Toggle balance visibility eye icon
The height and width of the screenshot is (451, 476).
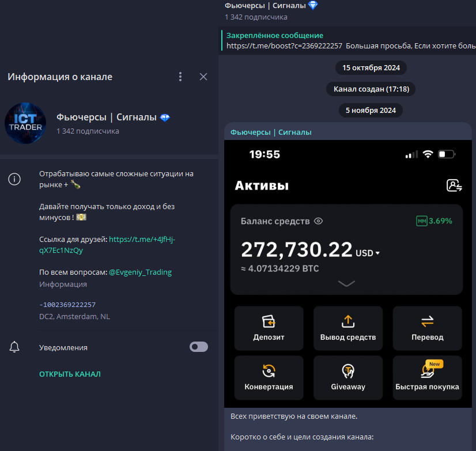pyautogui.click(x=318, y=221)
